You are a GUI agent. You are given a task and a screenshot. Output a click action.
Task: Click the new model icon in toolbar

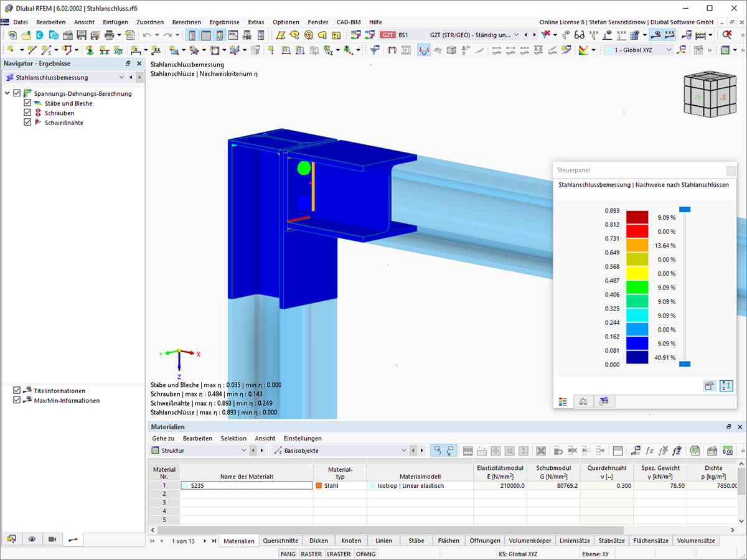(x=12, y=35)
